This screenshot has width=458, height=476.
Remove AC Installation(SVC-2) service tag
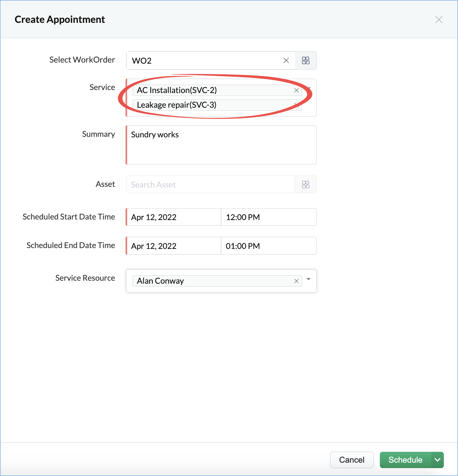point(297,90)
